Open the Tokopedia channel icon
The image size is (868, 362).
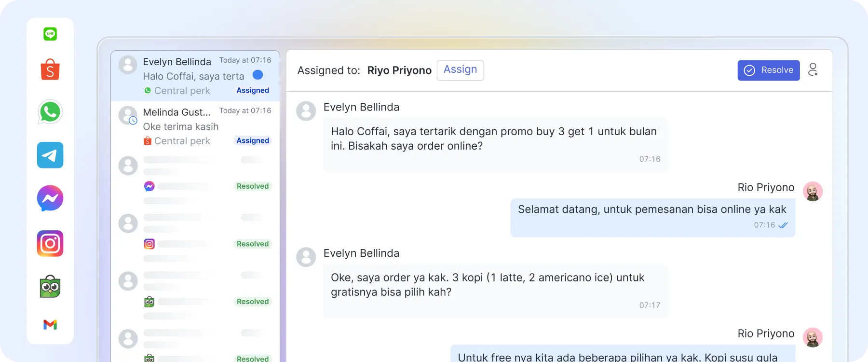(50, 287)
